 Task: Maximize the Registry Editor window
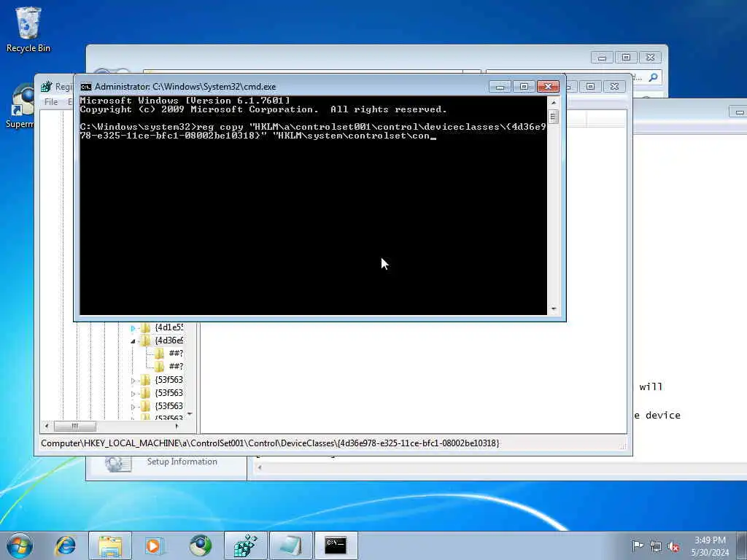590,87
